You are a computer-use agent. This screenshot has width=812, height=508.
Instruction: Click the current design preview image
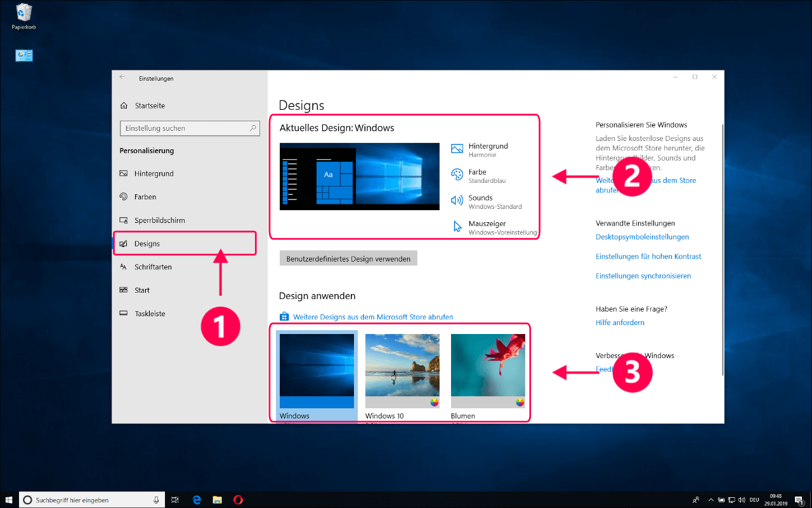coord(360,177)
